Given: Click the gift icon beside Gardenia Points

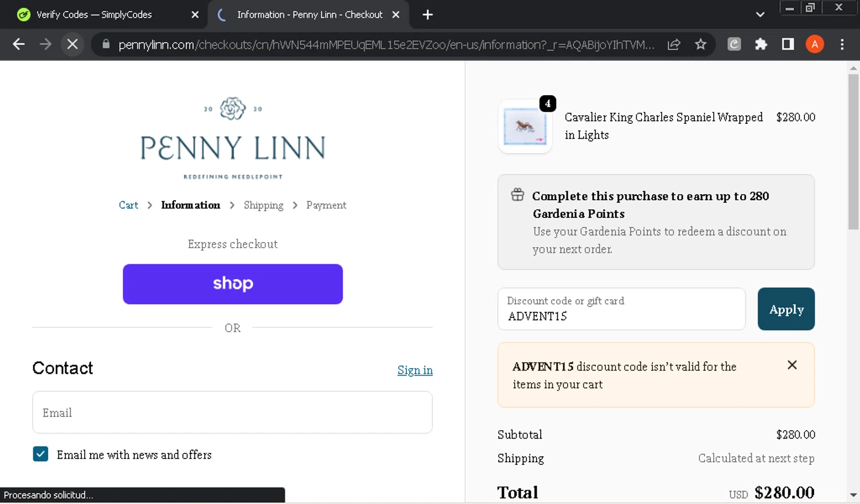Looking at the screenshot, I should [517, 195].
